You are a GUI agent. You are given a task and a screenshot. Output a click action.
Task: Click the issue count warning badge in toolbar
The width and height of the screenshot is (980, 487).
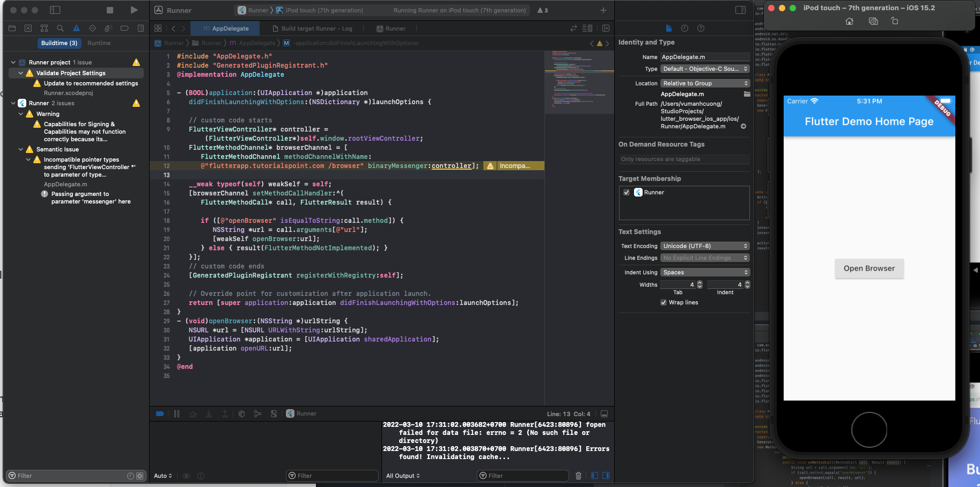tap(542, 10)
